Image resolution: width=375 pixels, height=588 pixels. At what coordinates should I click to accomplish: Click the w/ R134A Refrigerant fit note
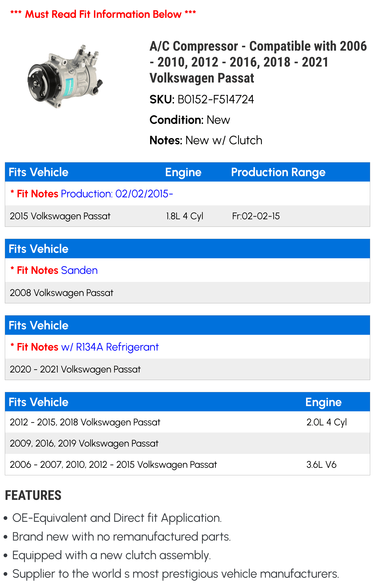(110, 347)
